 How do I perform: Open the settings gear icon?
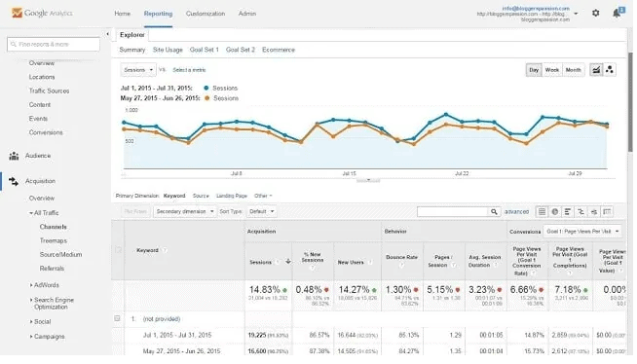595,13
